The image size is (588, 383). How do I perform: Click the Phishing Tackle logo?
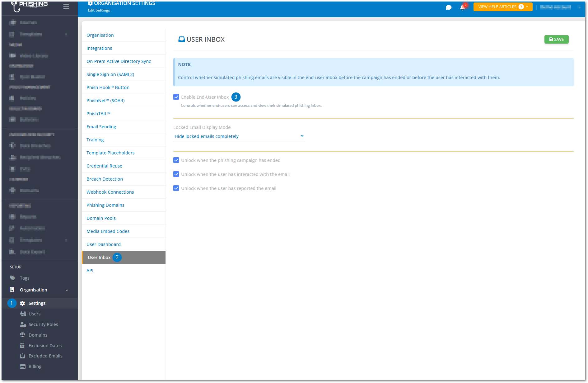click(30, 6)
